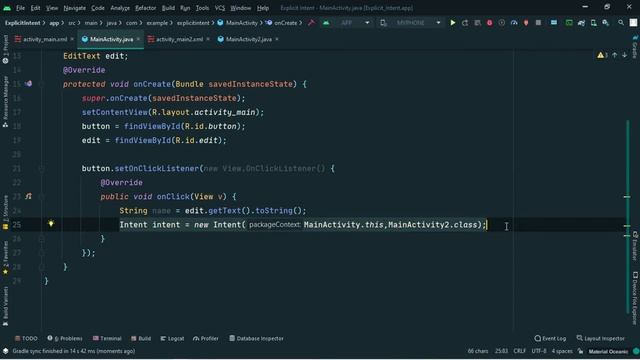Click the Apply Changes and Restart icon

coord(465,23)
